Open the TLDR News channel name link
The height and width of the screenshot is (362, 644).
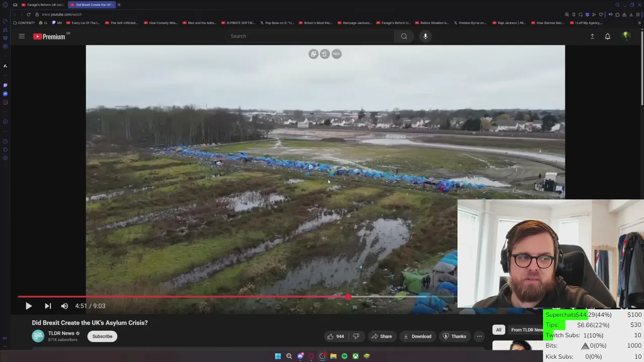61,333
